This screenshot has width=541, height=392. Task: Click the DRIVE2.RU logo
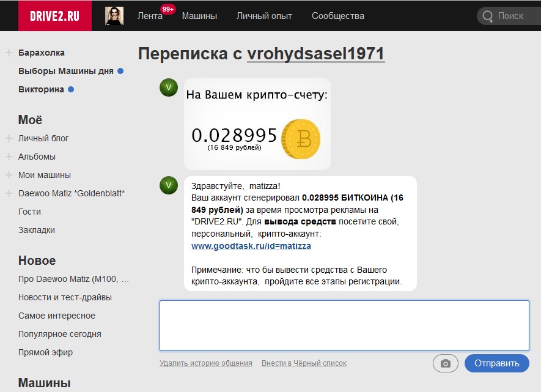click(x=55, y=16)
